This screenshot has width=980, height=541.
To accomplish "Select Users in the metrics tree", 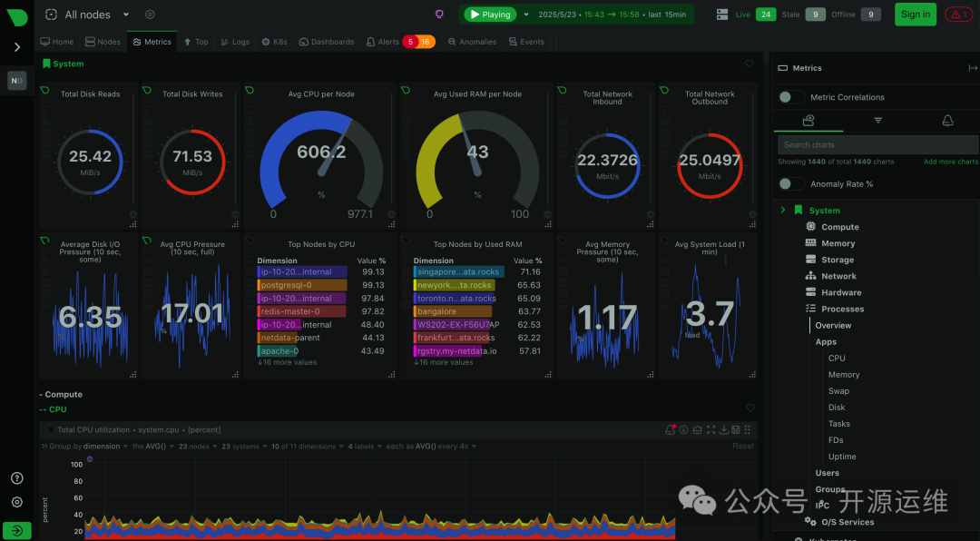I will [x=827, y=473].
